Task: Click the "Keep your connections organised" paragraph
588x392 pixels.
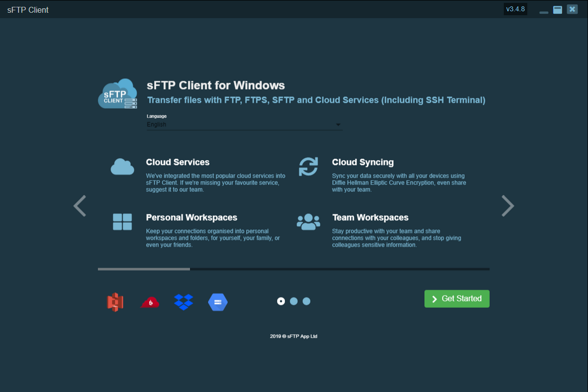Action: pos(213,238)
